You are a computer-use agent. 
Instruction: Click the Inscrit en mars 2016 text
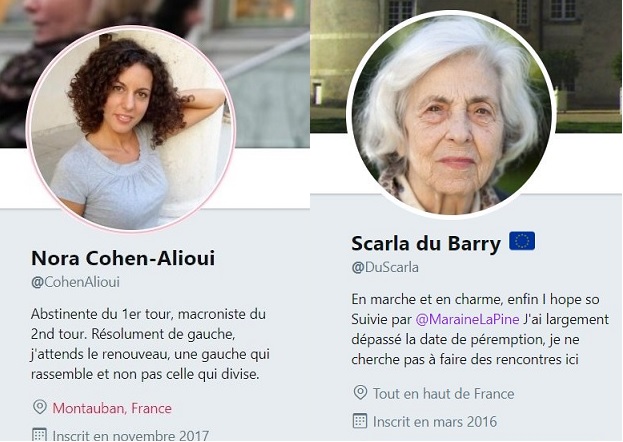435,421
